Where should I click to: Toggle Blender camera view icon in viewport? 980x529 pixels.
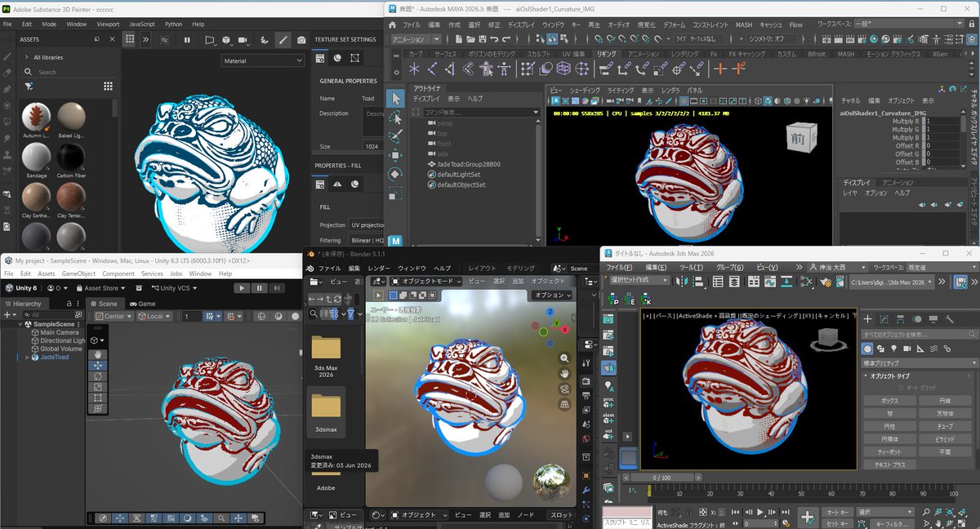click(x=564, y=389)
